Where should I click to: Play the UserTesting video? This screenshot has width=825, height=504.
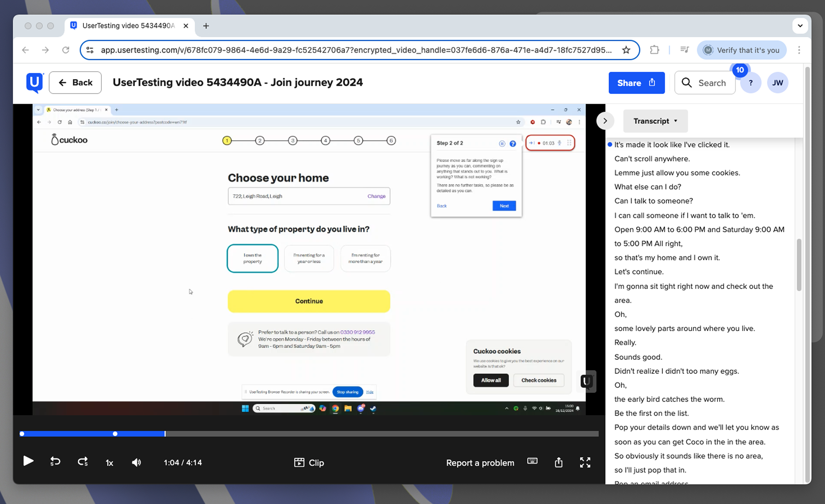tap(28, 461)
